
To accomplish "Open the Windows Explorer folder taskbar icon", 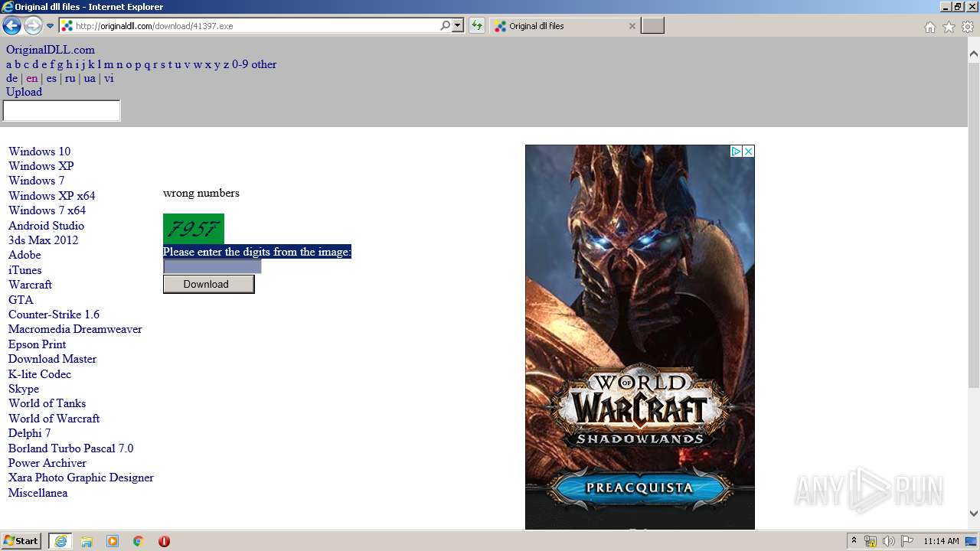I will 87,541.
